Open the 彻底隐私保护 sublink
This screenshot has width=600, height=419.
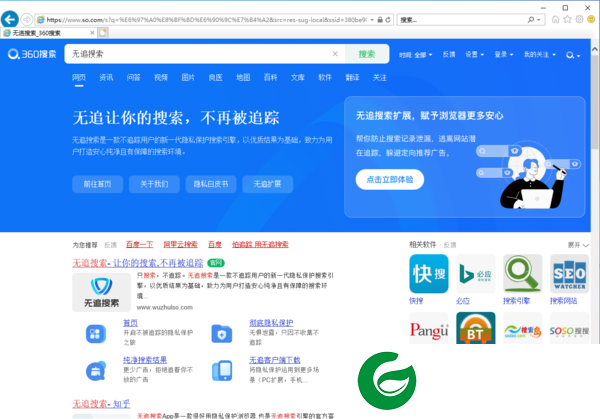(271, 323)
